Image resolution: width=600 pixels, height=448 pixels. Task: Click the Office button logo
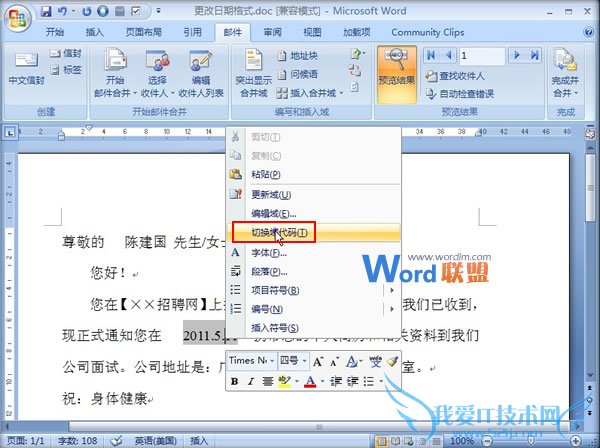pyautogui.click(x=18, y=18)
